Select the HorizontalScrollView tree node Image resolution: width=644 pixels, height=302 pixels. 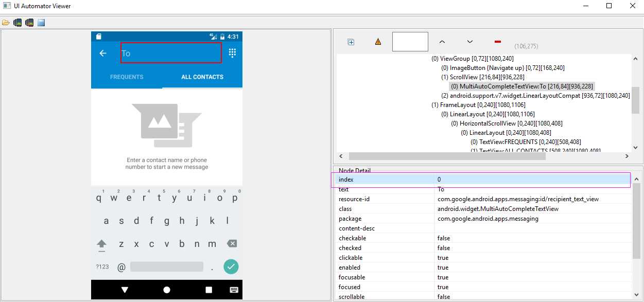[507, 123]
